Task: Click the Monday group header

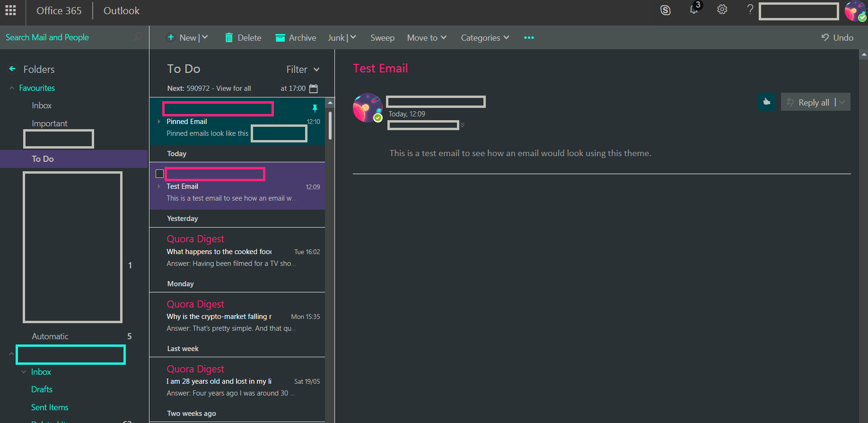Action: [180, 284]
